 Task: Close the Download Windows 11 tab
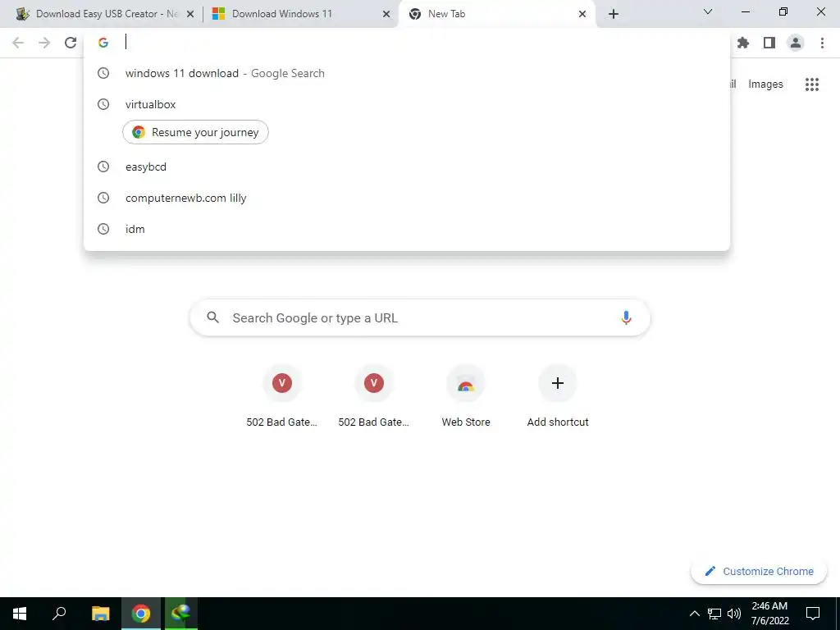(x=386, y=15)
